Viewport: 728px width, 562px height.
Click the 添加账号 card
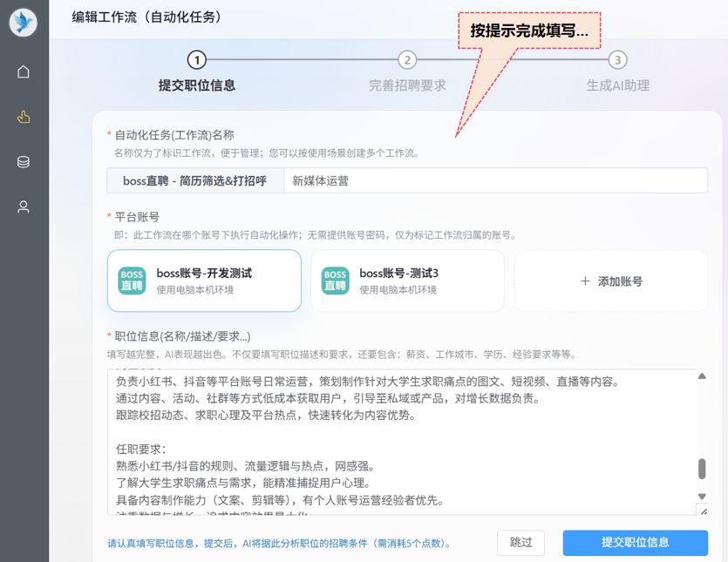point(611,281)
